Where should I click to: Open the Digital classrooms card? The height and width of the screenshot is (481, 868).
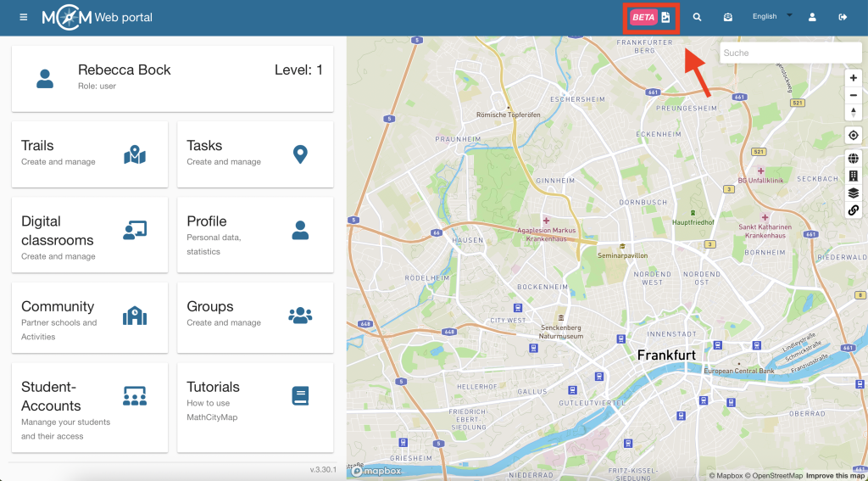(x=90, y=235)
